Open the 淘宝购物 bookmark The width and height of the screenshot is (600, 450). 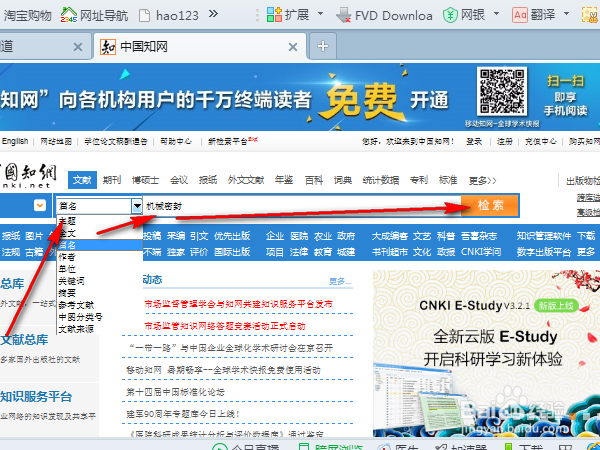[27, 15]
